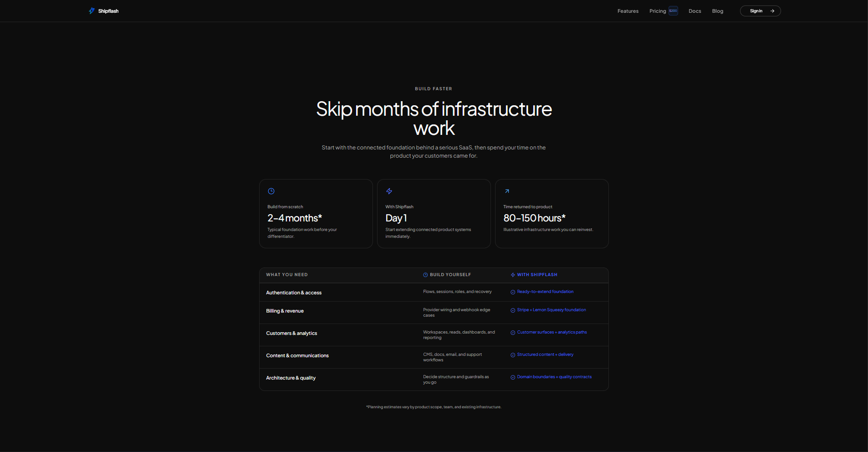The image size is (868, 452).
Task: Go to the Pricing page
Action: 658,11
